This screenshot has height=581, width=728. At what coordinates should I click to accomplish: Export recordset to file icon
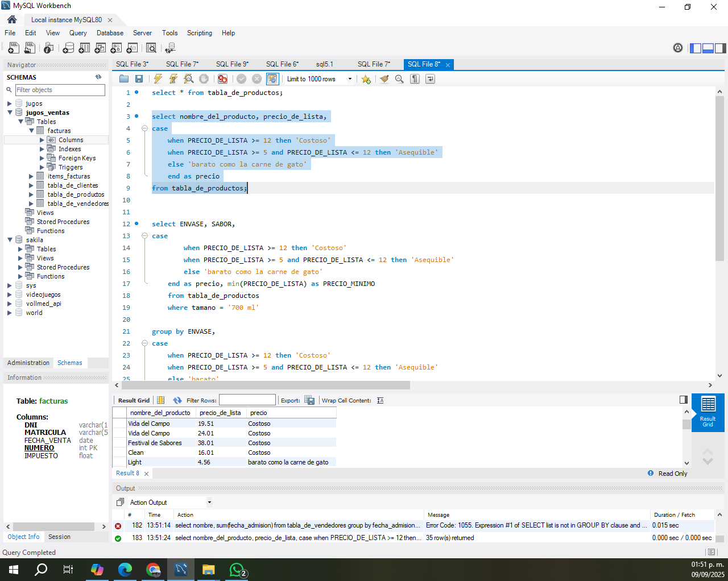tap(309, 400)
